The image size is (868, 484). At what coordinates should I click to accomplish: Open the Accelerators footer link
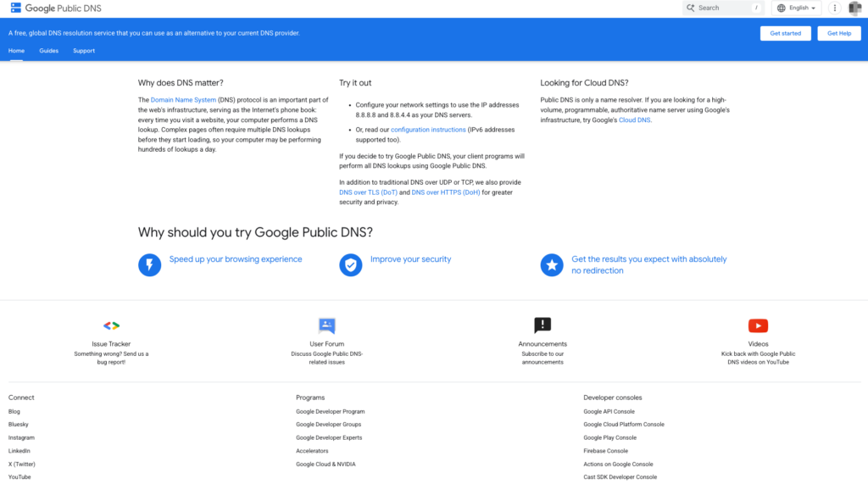(312, 451)
